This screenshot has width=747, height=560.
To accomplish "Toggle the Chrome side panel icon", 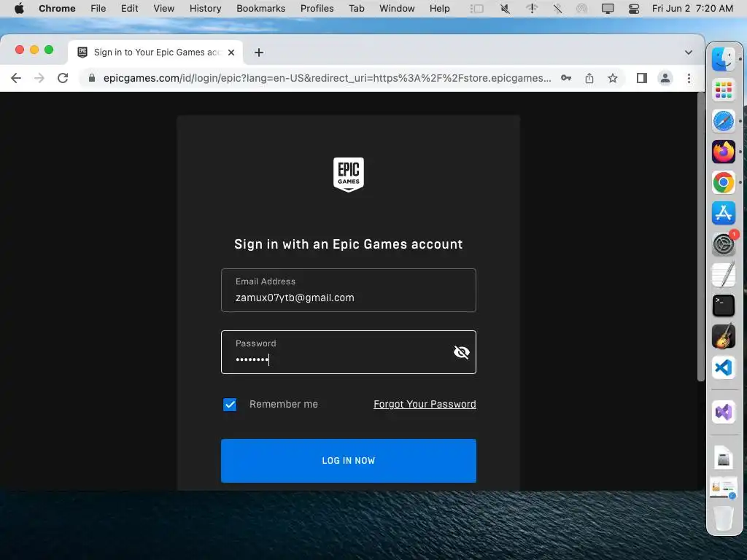I will point(642,78).
